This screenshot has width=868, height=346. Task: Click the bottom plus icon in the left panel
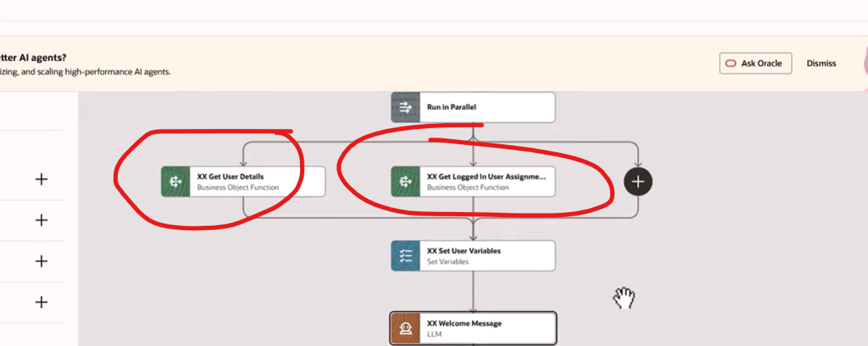point(41,302)
